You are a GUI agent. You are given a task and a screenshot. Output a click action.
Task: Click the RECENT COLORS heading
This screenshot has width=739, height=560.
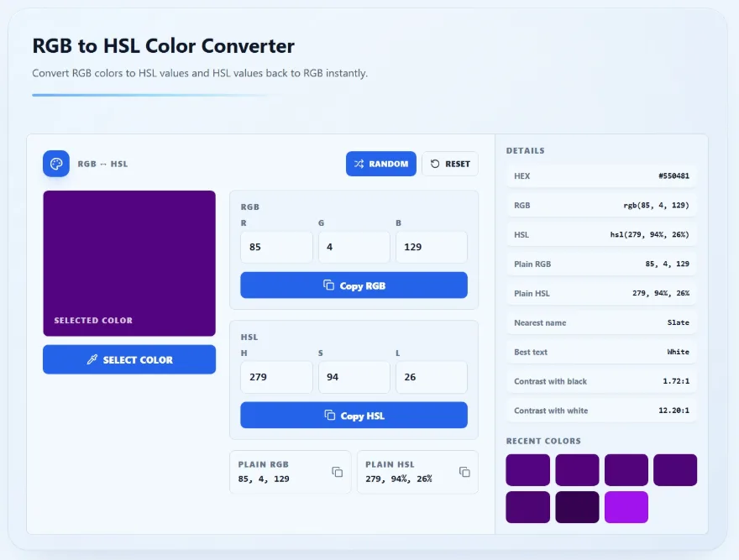tap(543, 441)
